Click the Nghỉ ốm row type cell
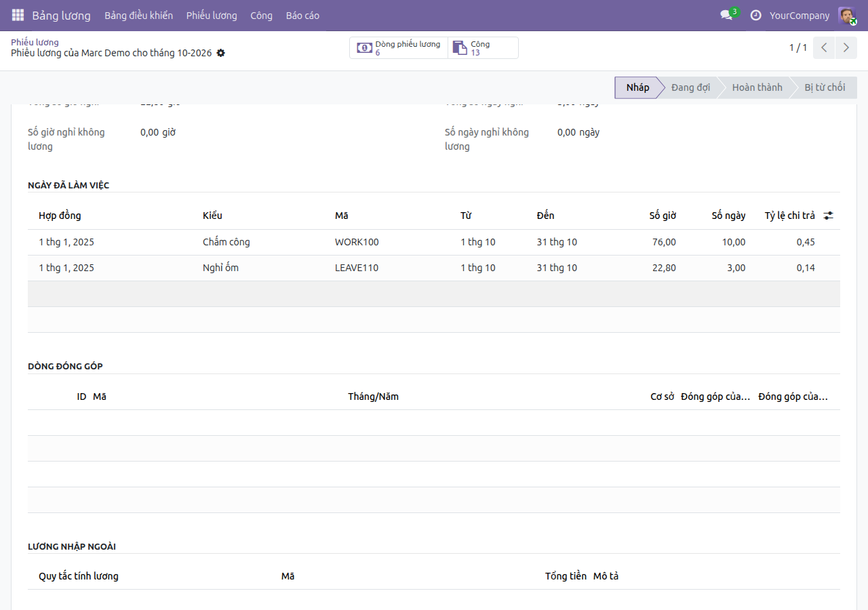 click(263, 268)
